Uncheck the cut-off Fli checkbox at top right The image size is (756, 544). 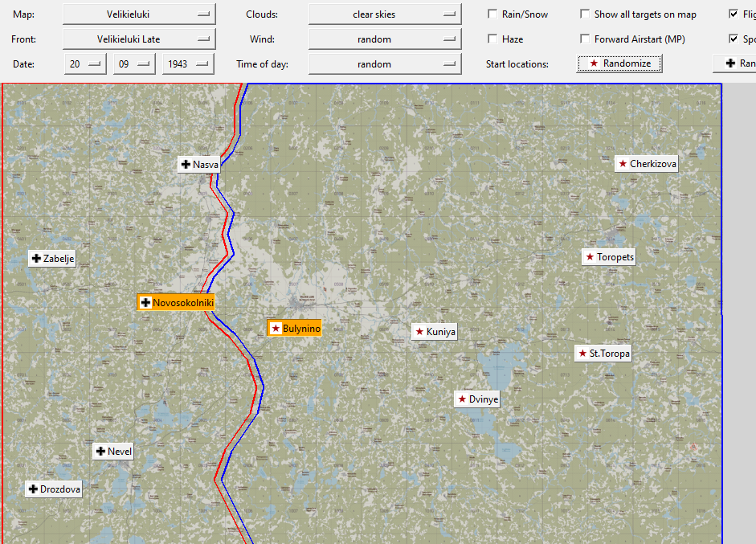[734, 14]
